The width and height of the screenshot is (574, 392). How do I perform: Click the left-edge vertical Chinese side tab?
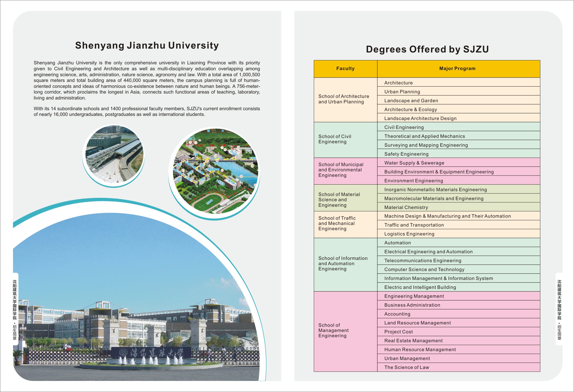tap(15, 309)
